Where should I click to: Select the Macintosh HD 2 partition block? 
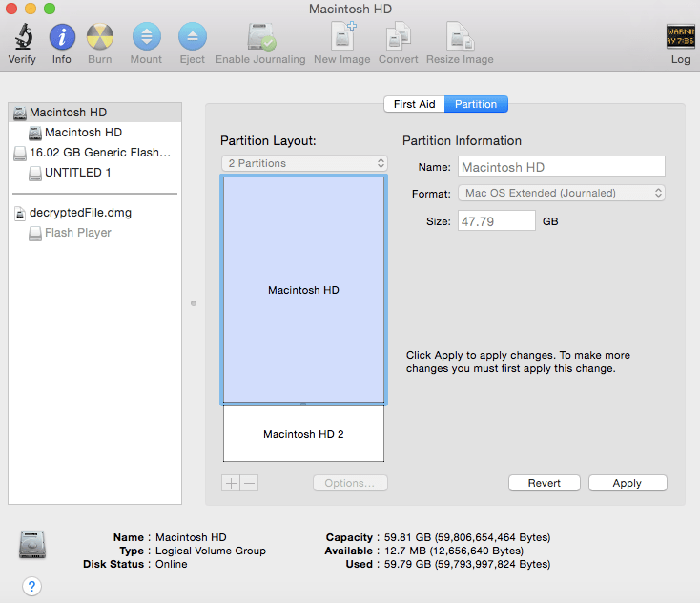click(303, 434)
